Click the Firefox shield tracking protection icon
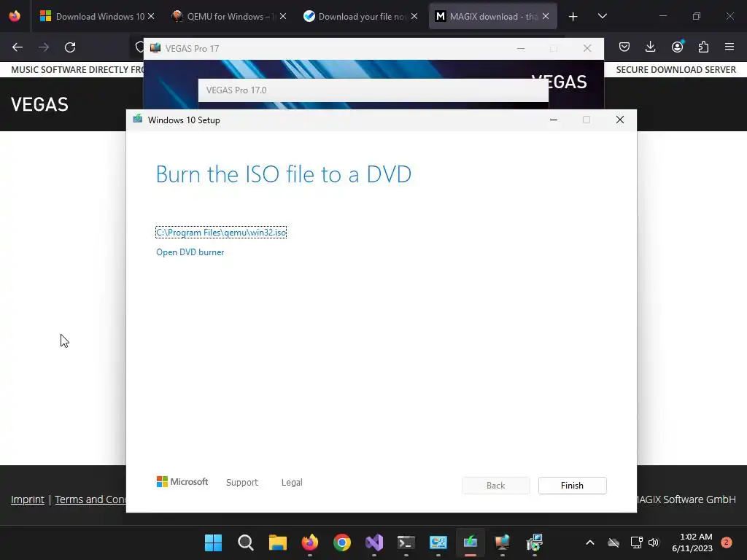The image size is (747, 560). (139, 47)
